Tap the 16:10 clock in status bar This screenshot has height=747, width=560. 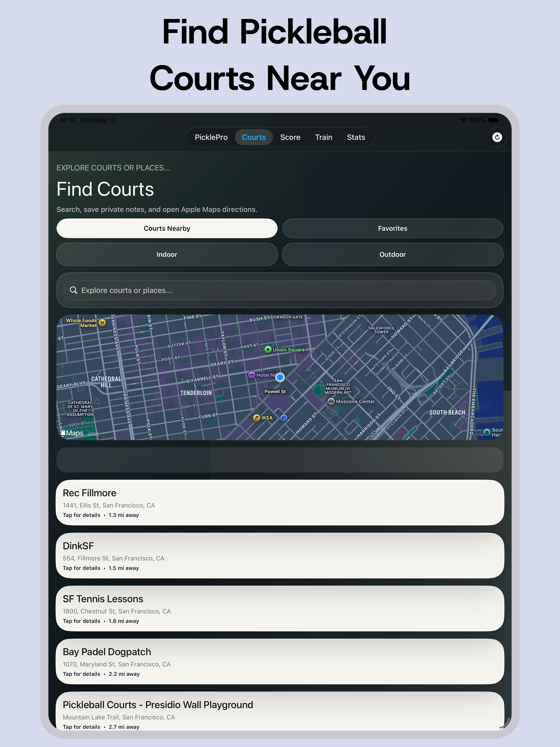click(x=68, y=120)
